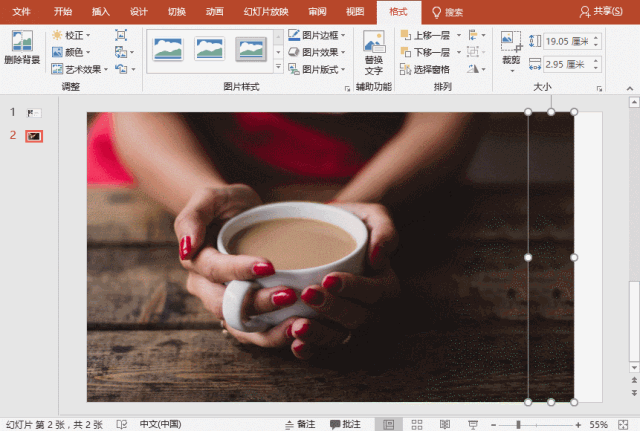This screenshot has height=431, width=640.
Task: Click the zoom slider handle
Action: point(518,425)
